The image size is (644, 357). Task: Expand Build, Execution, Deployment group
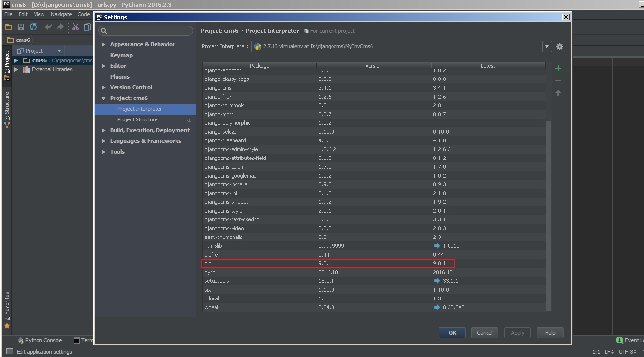[x=103, y=130]
